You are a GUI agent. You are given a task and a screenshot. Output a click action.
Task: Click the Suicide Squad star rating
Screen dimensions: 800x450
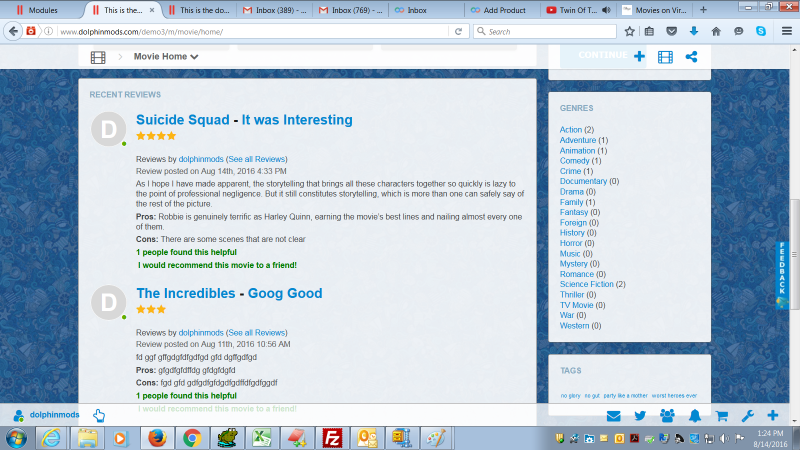point(156,136)
